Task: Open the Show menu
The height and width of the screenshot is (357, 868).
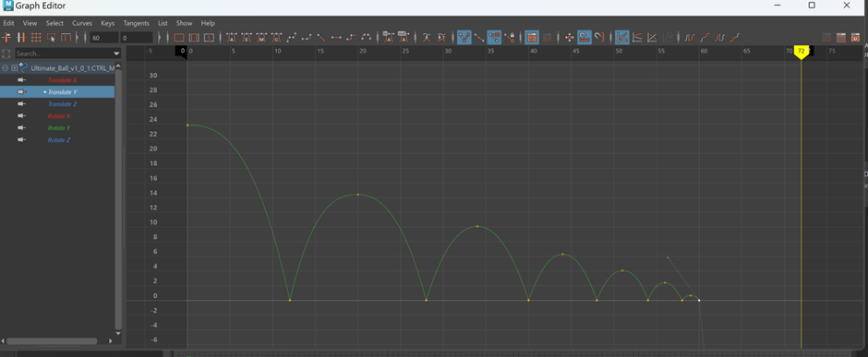Action: (185, 23)
